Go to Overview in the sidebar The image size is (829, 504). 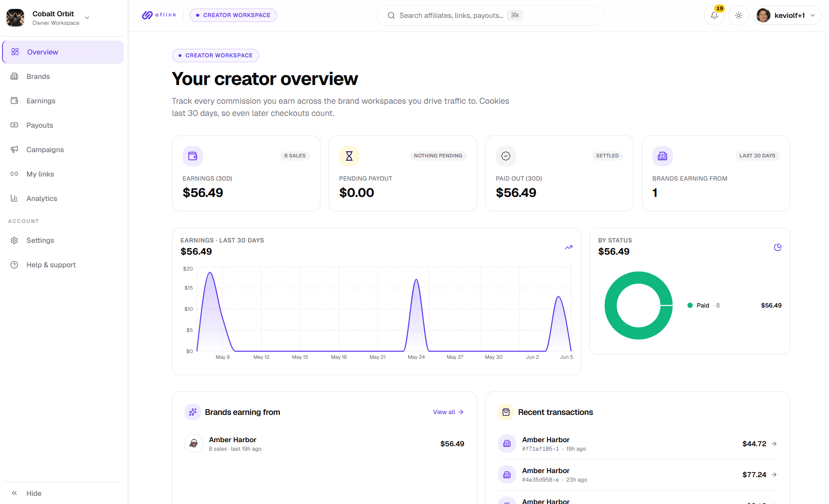(x=63, y=52)
